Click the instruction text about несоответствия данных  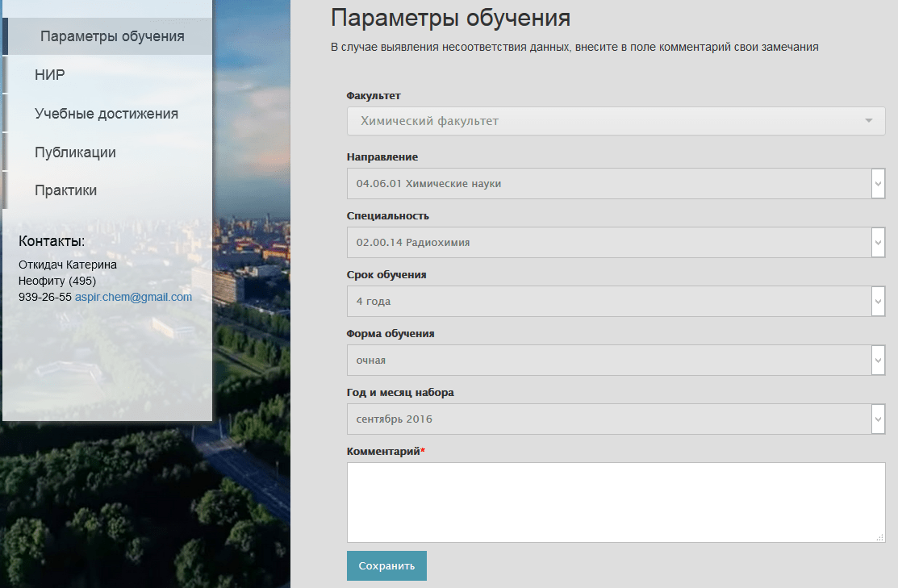coord(574,47)
